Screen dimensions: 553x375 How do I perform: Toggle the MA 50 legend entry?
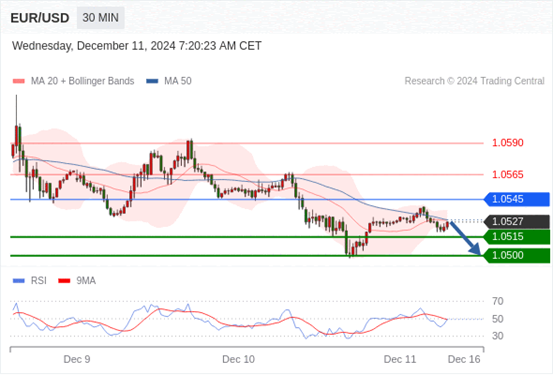click(x=169, y=81)
